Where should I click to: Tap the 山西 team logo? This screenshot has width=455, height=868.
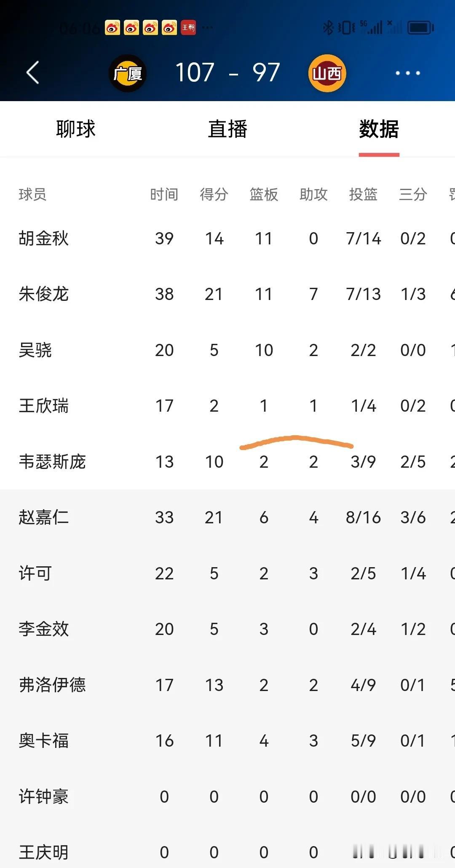(327, 73)
